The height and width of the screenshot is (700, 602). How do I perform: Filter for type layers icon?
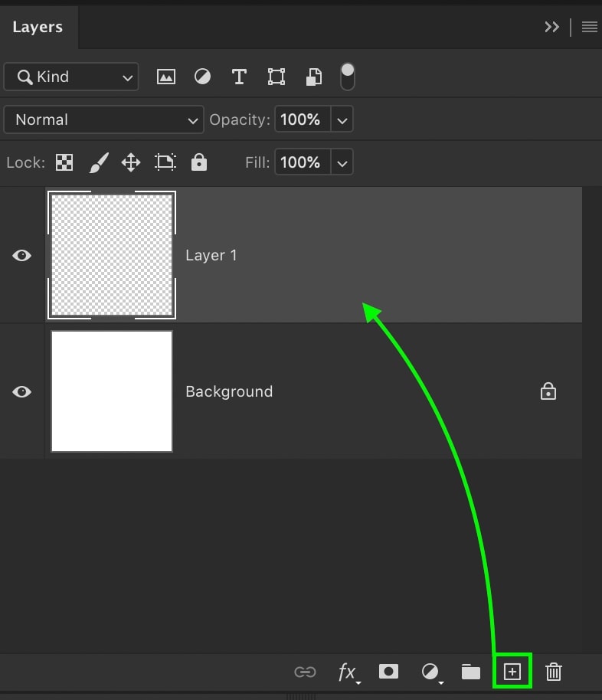coord(240,77)
